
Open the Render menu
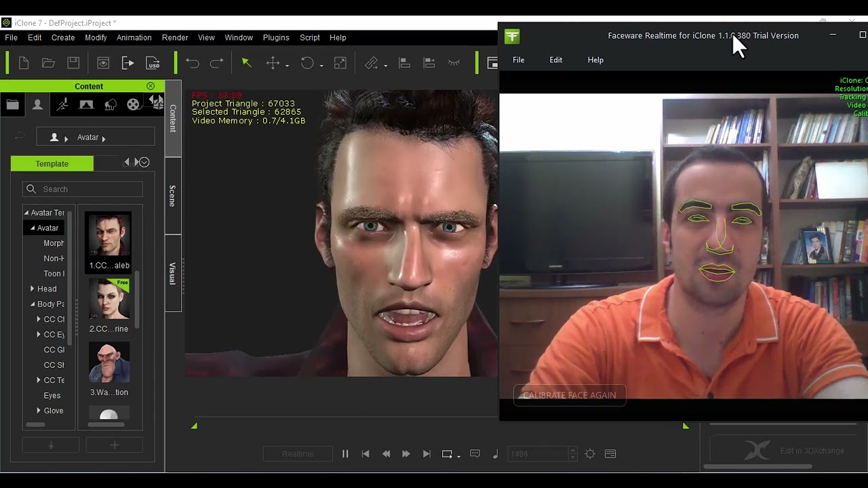coord(175,38)
